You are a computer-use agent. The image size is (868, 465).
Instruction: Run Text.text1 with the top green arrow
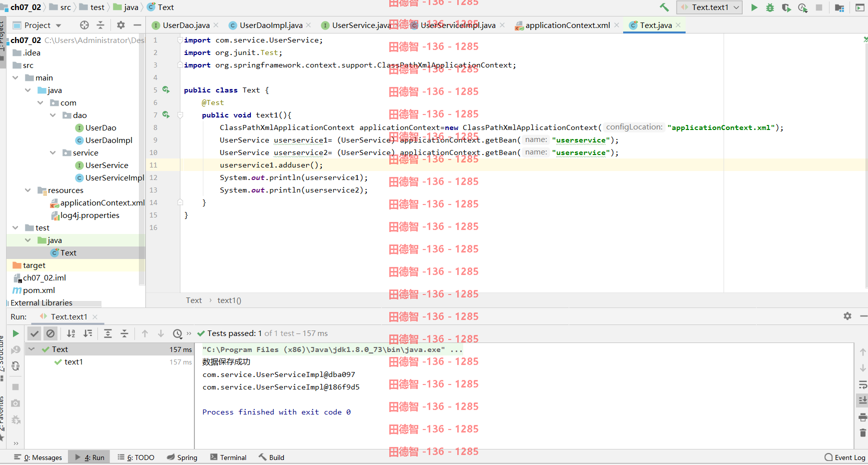[x=754, y=7]
